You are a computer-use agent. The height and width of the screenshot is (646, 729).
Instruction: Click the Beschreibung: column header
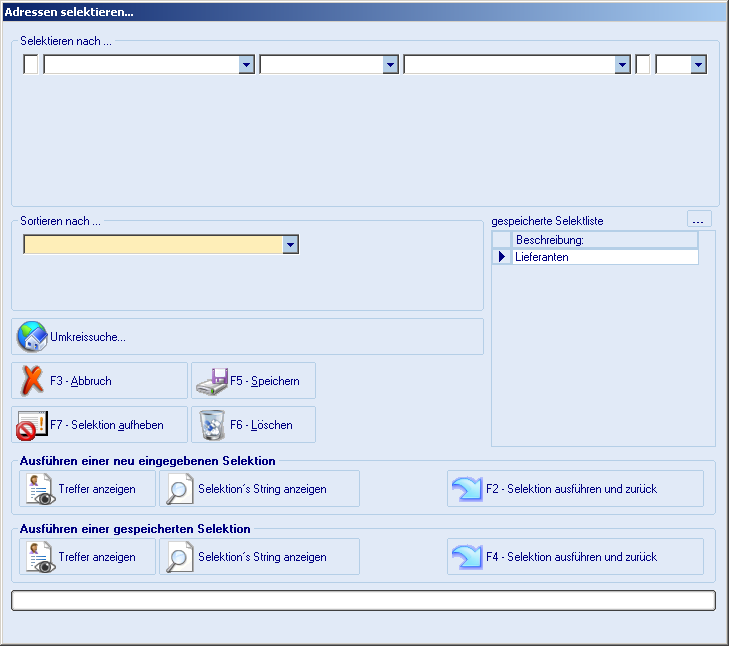605,240
